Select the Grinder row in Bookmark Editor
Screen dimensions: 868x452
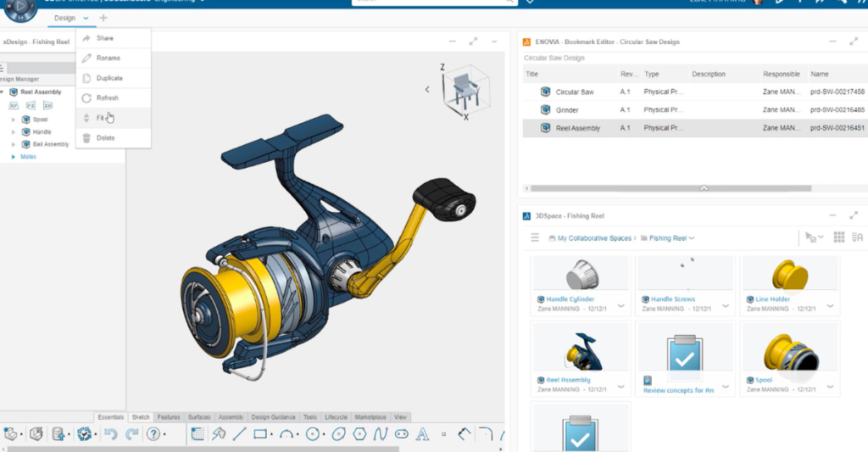pos(568,109)
